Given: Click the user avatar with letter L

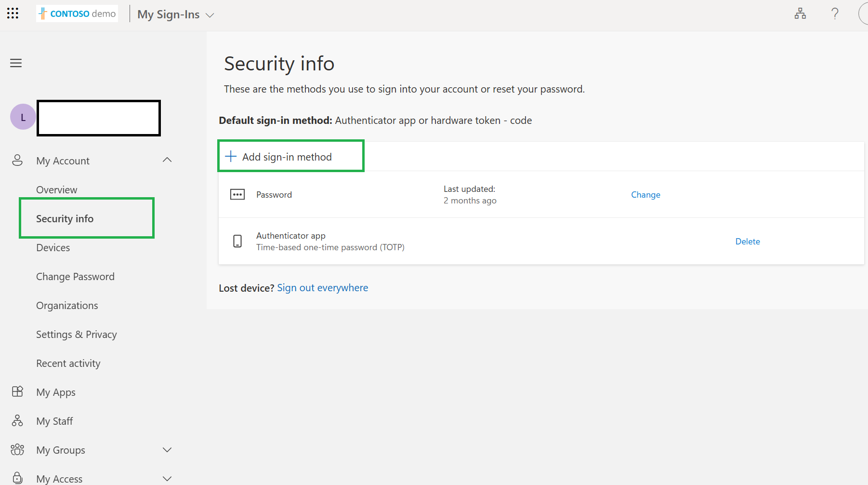Looking at the screenshot, I should 23,117.
